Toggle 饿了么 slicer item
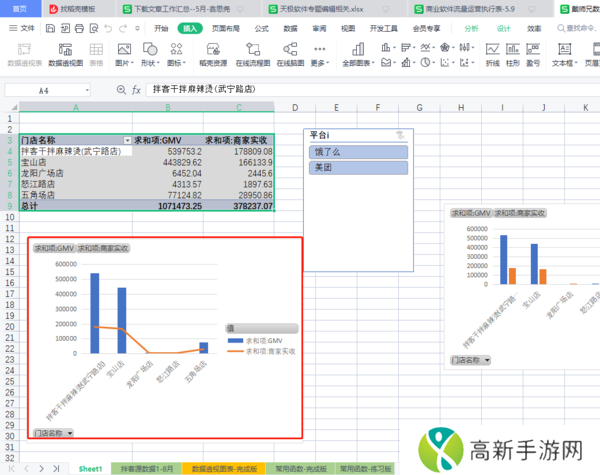600x475 pixels. [358, 152]
